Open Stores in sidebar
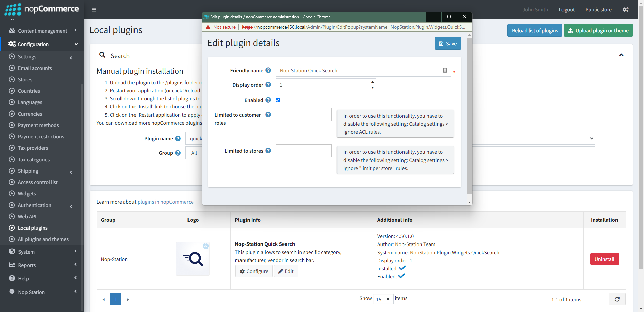 (x=25, y=80)
